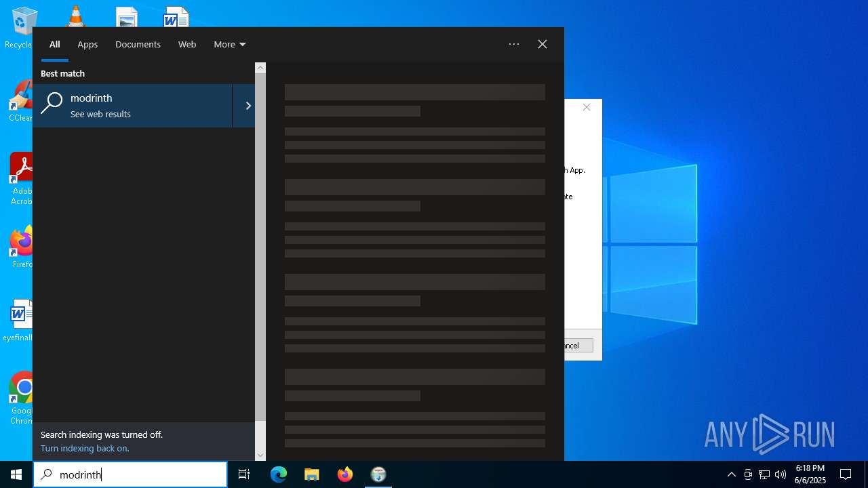Click the results list scrollbar down arrow
Screen dimensions: 868x488
[260, 455]
